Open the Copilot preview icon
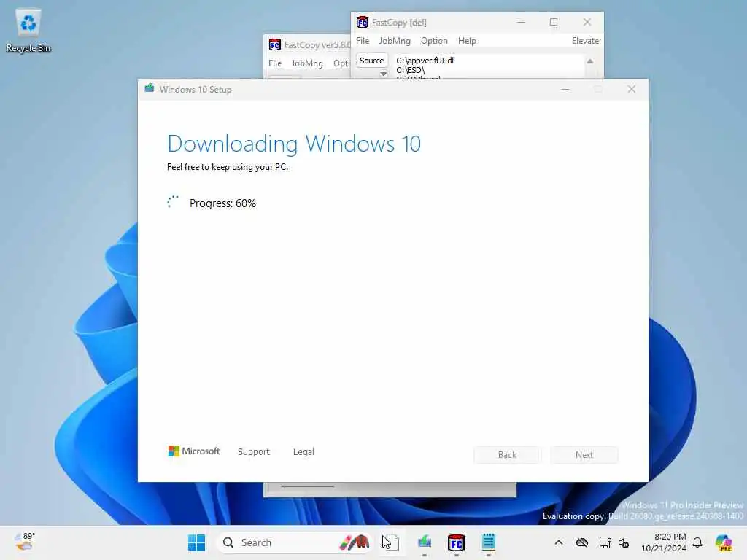This screenshot has width=747, height=560. tap(724, 542)
